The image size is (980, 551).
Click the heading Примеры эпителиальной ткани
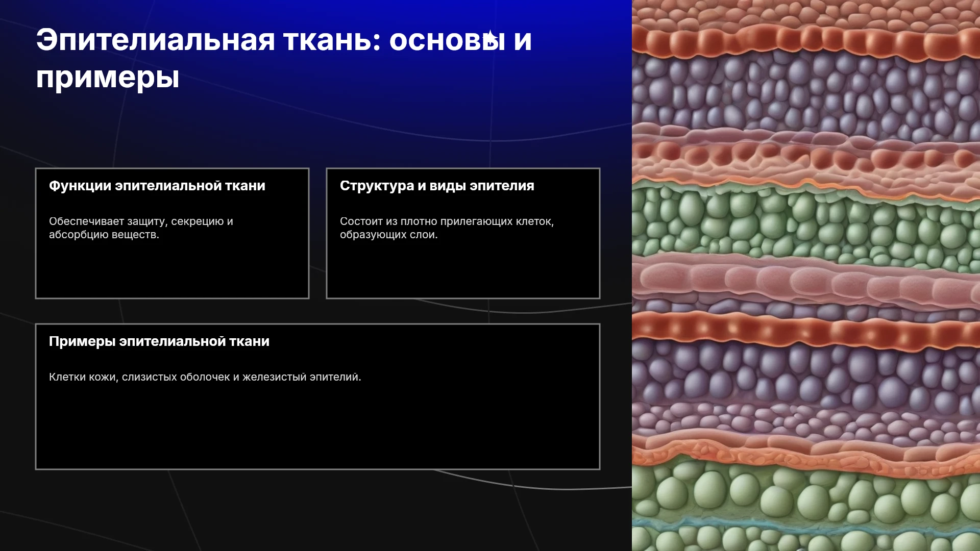click(159, 341)
